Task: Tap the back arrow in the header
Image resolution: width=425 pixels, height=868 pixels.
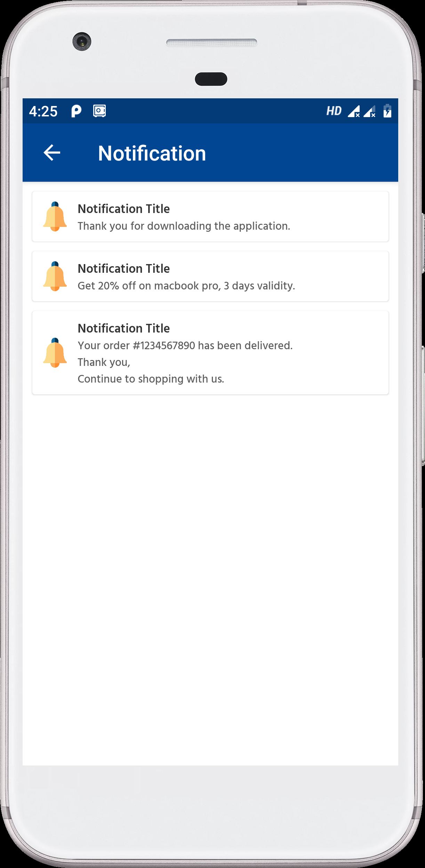Action: click(x=52, y=153)
